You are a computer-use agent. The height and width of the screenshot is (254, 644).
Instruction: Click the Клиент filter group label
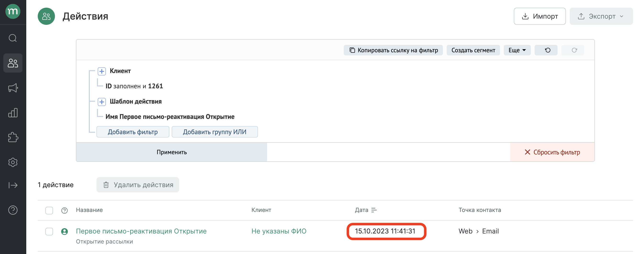pyautogui.click(x=120, y=71)
